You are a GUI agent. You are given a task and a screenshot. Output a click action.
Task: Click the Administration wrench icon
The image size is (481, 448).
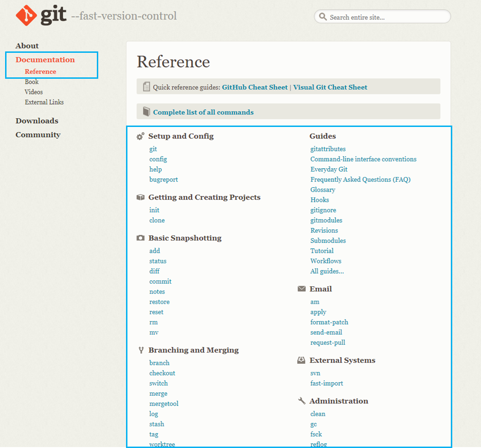point(302,401)
